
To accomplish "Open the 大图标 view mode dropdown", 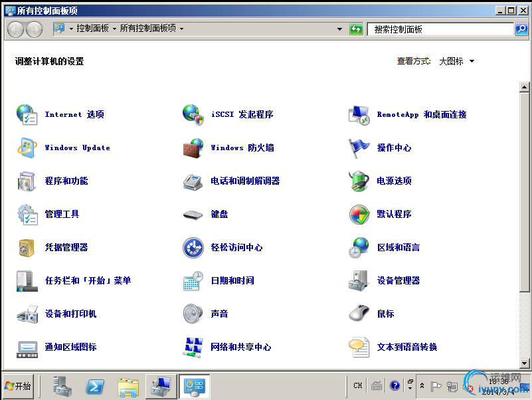I will tap(457, 61).
